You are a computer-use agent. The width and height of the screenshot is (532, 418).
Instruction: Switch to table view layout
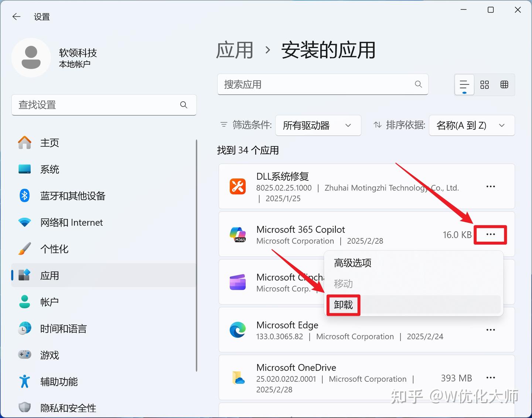[x=504, y=85]
